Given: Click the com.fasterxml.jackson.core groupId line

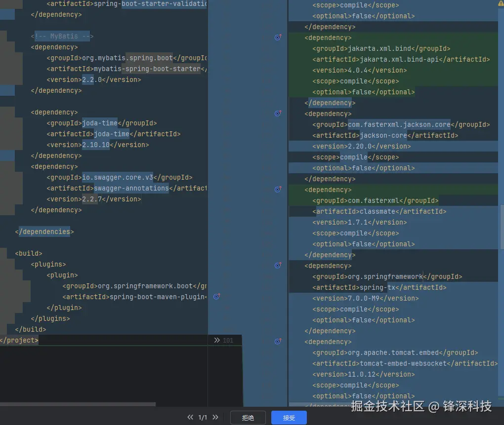Looking at the screenshot, I should tap(401, 124).
